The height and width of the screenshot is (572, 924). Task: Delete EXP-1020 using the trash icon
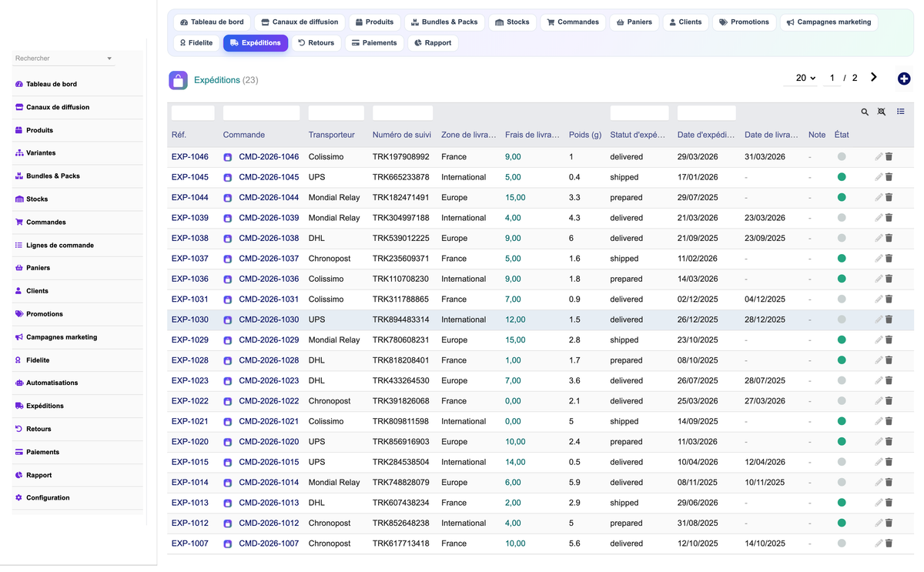click(x=889, y=442)
